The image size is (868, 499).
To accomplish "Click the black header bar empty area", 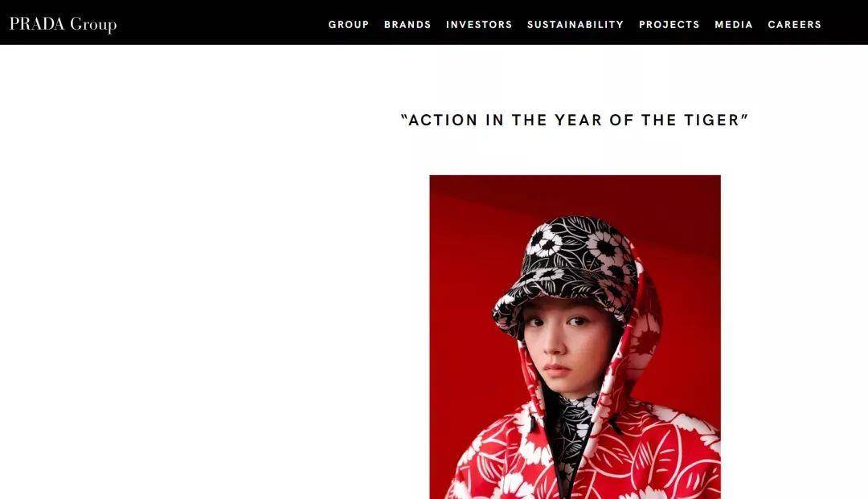I will (x=222, y=22).
